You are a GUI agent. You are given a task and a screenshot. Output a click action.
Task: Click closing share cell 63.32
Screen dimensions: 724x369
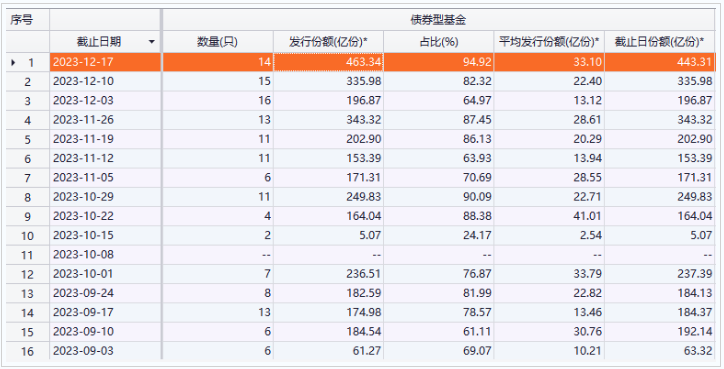tap(659, 351)
